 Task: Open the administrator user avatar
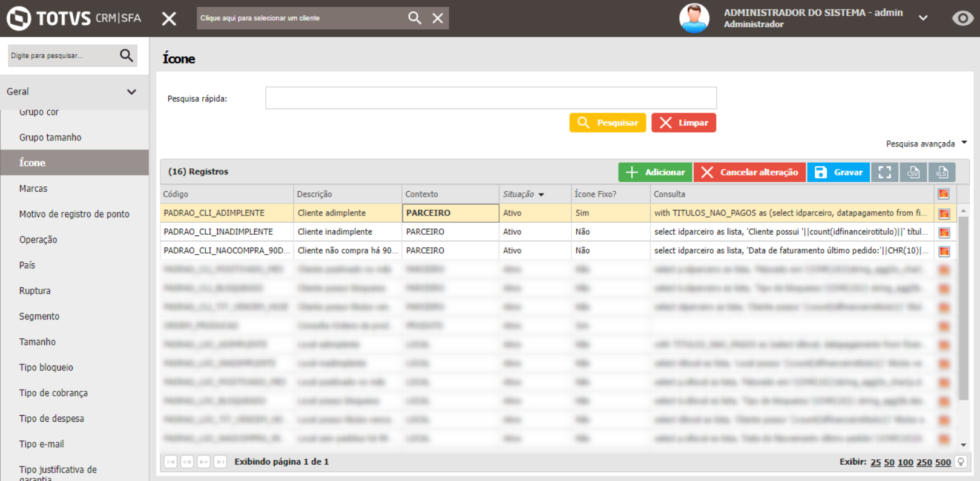pyautogui.click(x=694, y=18)
